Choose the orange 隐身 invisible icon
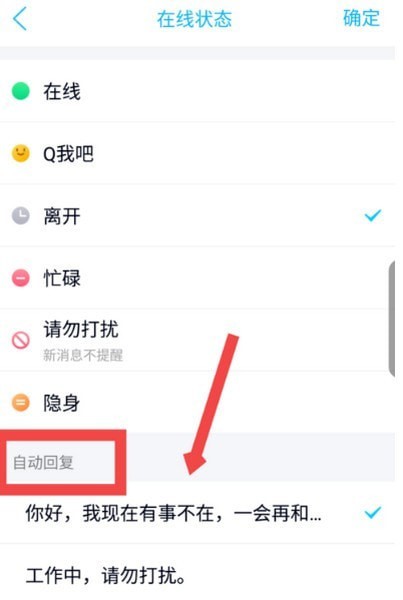 tap(21, 403)
